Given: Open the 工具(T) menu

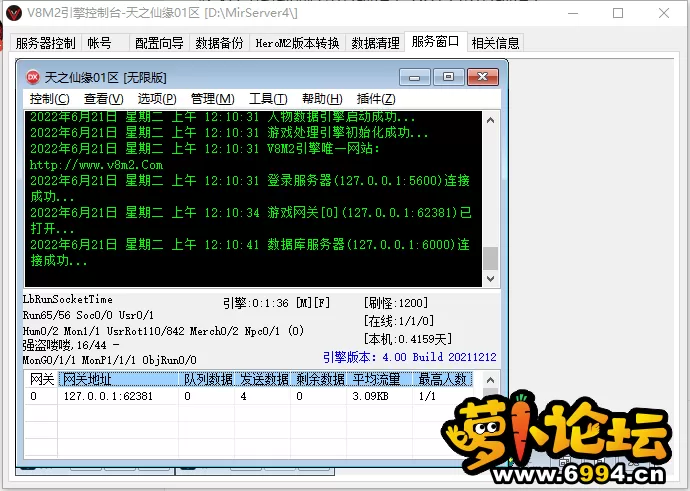Looking at the screenshot, I should point(268,99).
